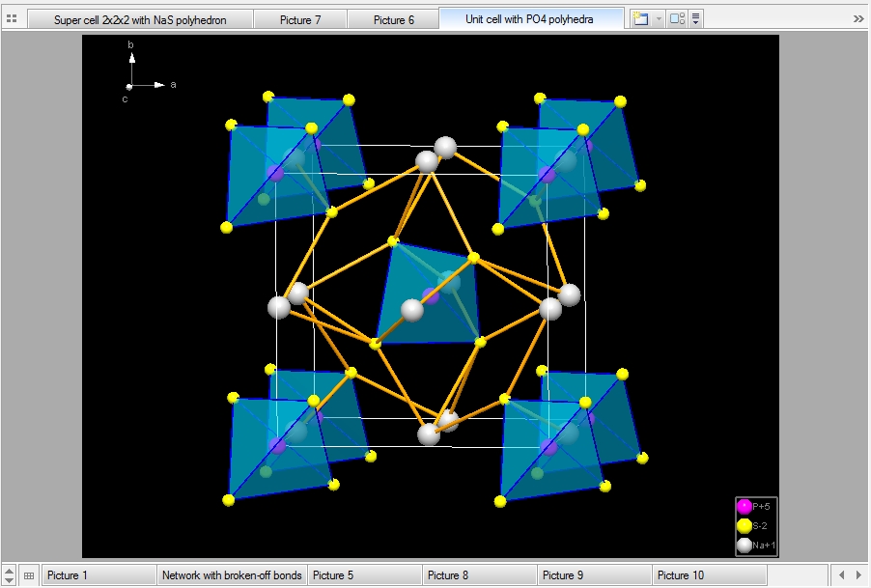This screenshot has width=871, height=588.
Task: Open Network with broken-off bonds tab
Action: (232, 575)
